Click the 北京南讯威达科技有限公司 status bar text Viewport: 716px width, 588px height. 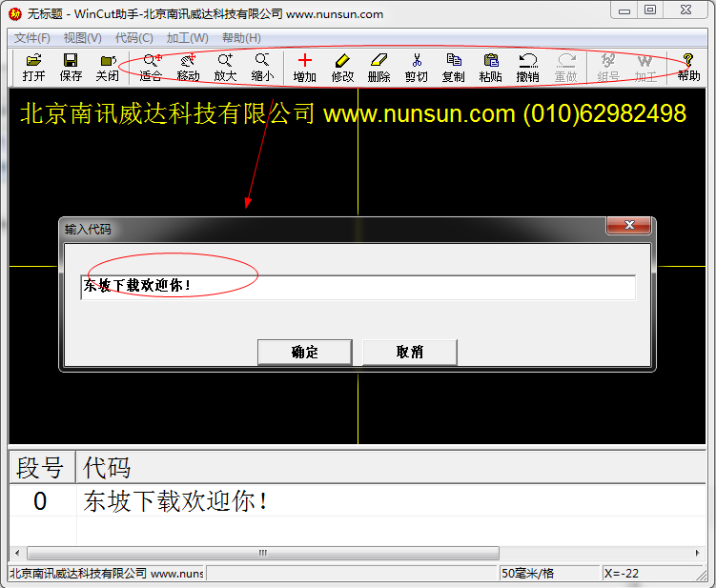tap(106, 573)
